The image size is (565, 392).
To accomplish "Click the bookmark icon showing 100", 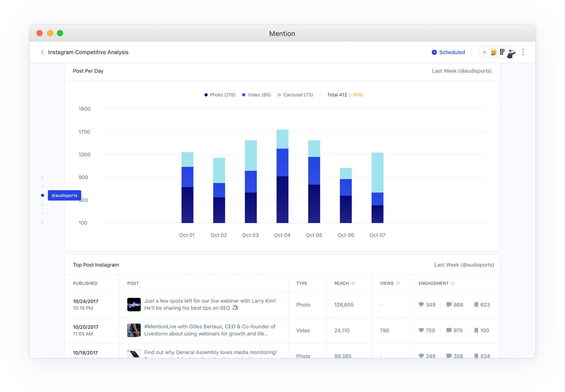I will [476, 330].
